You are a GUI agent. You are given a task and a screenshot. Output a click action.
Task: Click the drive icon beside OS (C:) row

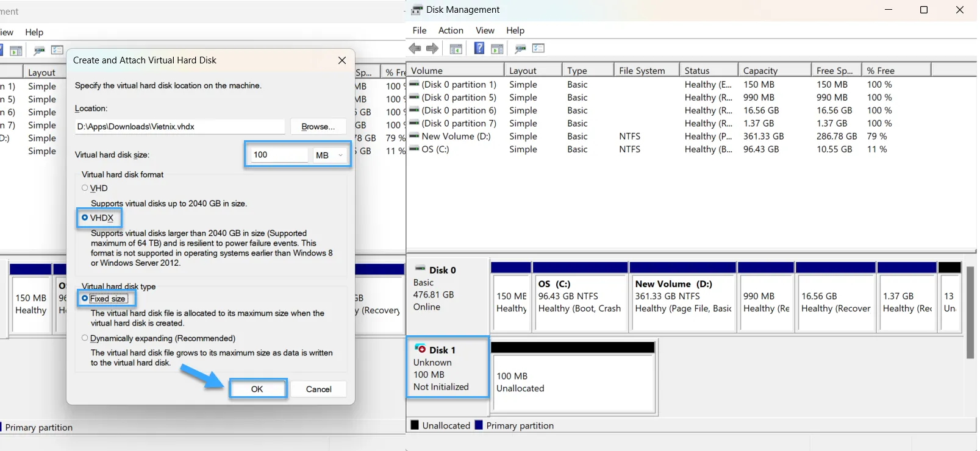(x=415, y=149)
